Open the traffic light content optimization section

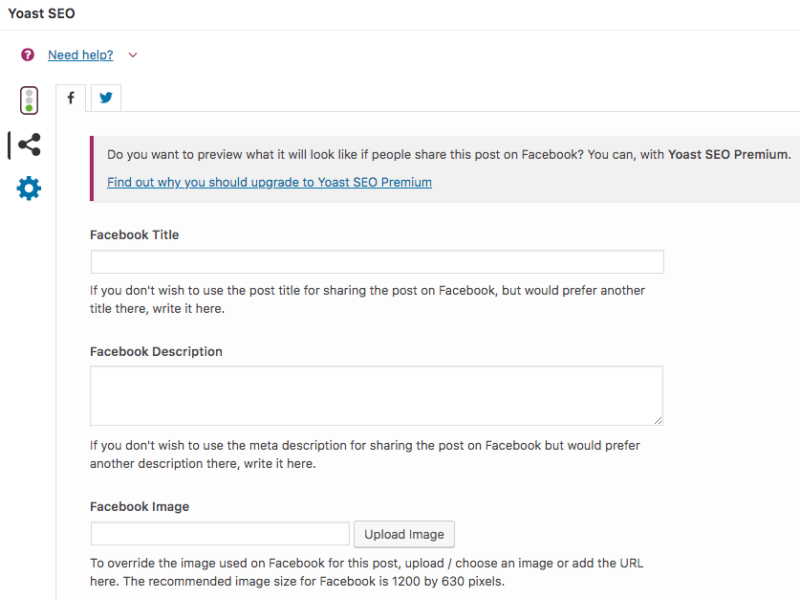click(29, 101)
